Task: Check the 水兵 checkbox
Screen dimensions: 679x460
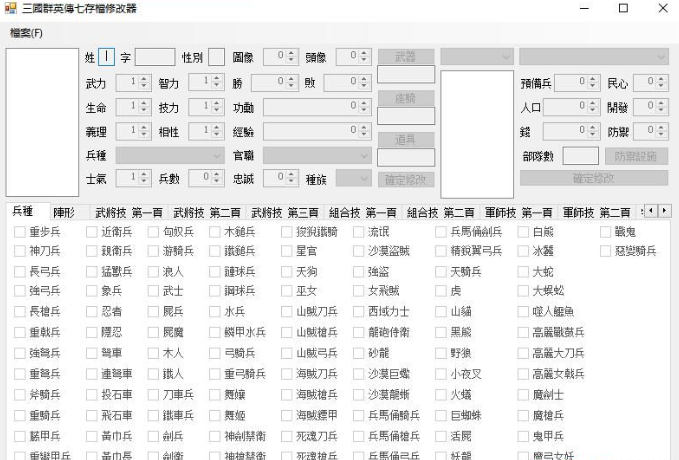Action: coord(214,312)
